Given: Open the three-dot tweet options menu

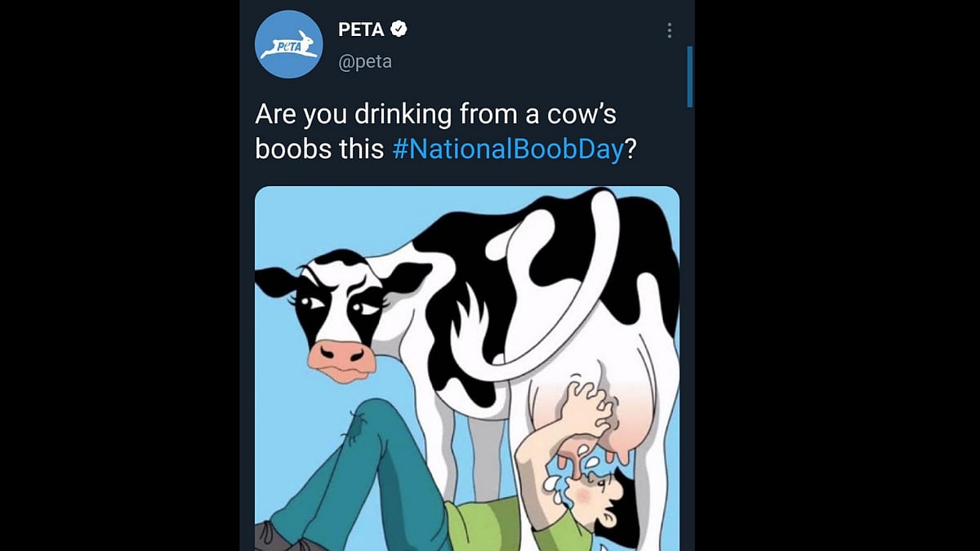Looking at the screenshot, I should (x=669, y=31).
